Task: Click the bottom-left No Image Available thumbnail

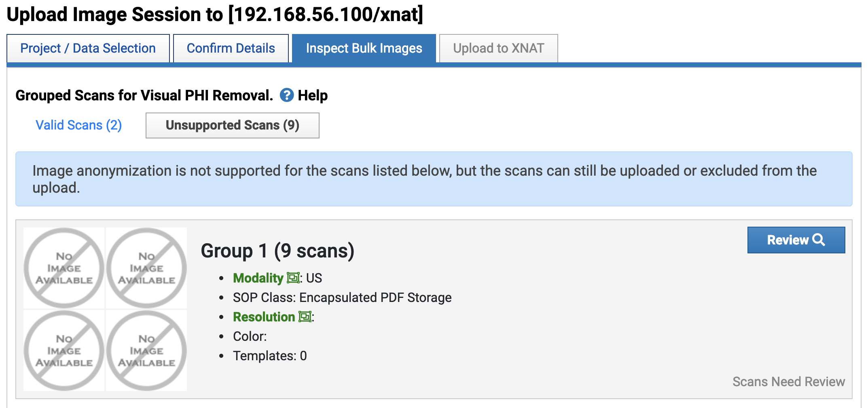Action: pos(64,351)
